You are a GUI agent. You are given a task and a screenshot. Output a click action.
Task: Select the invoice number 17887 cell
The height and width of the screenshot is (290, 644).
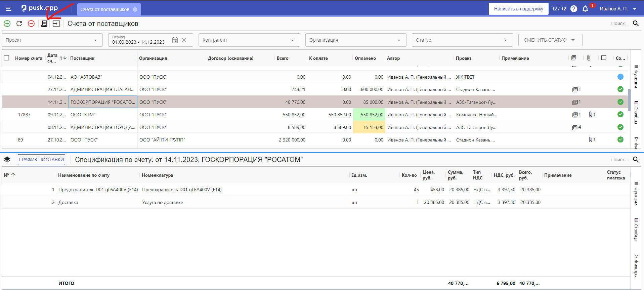[24, 115]
